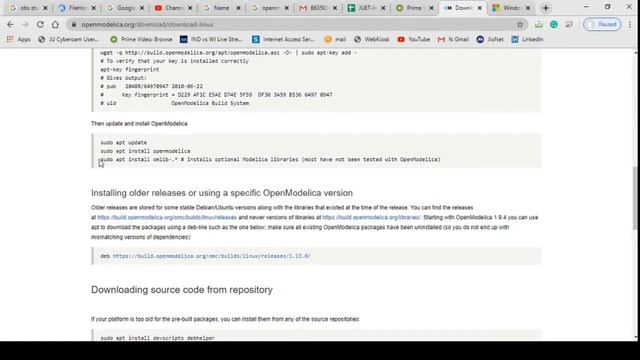Click the 'apt-key fingerprint' command line

[130, 69]
